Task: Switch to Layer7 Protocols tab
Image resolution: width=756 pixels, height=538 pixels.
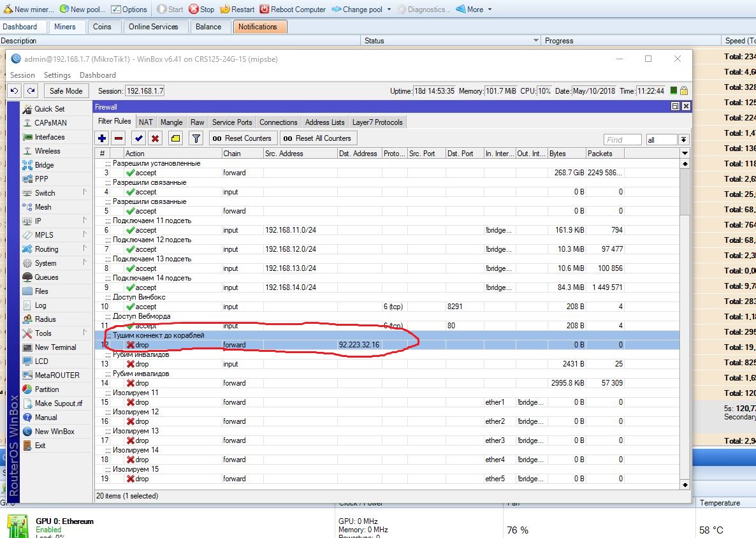Action: coord(377,122)
